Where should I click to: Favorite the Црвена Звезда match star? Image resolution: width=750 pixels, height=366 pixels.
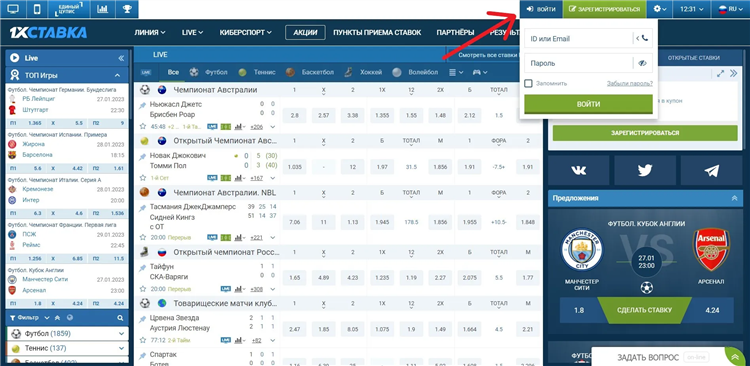coord(143,340)
